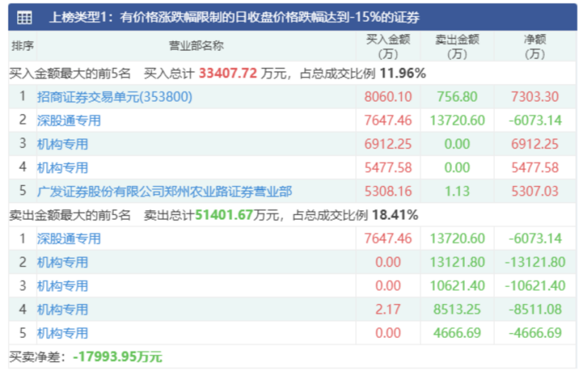The image size is (588, 372).
Task: Click the table grid icon in header
Action: [24, 17]
